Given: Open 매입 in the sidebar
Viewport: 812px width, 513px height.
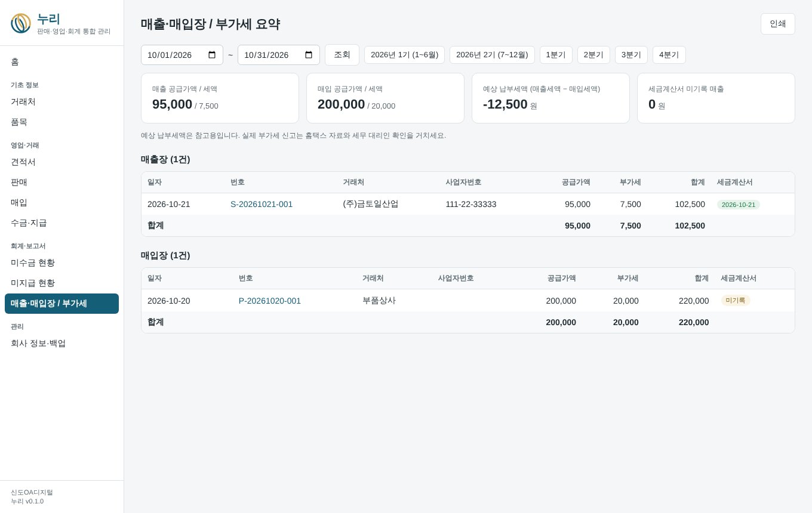Looking at the screenshot, I should coord(61,203).
